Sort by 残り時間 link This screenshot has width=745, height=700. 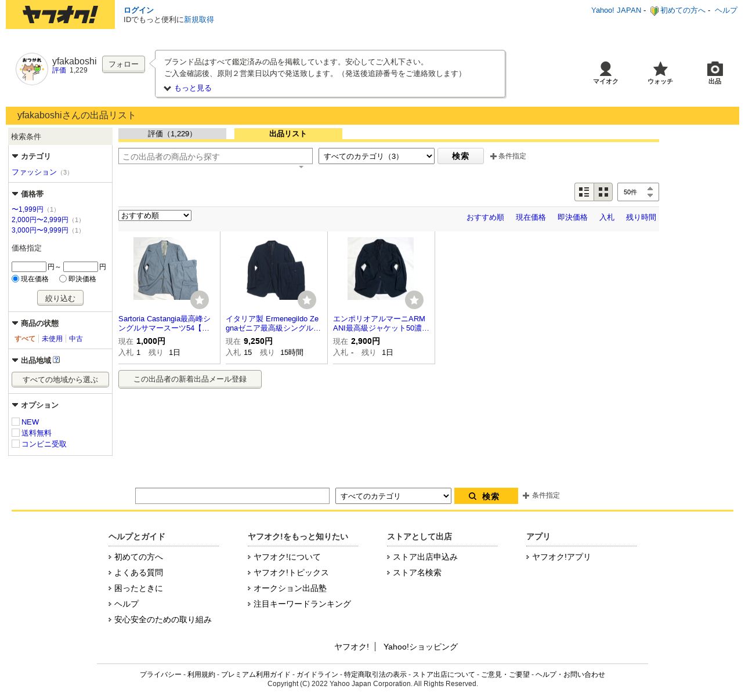[x=641, y=217]
